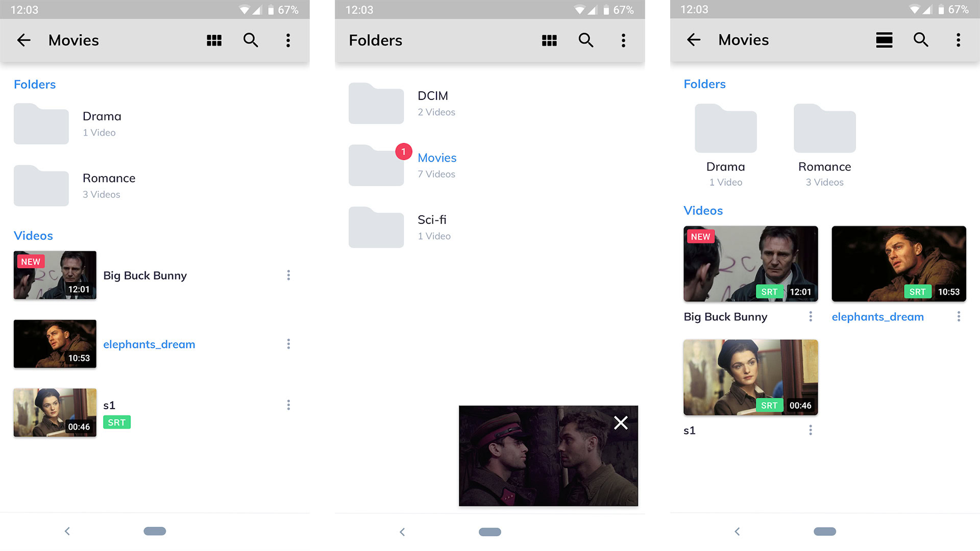
Task: Open search in the Folders screen
Action: (586, 40)
